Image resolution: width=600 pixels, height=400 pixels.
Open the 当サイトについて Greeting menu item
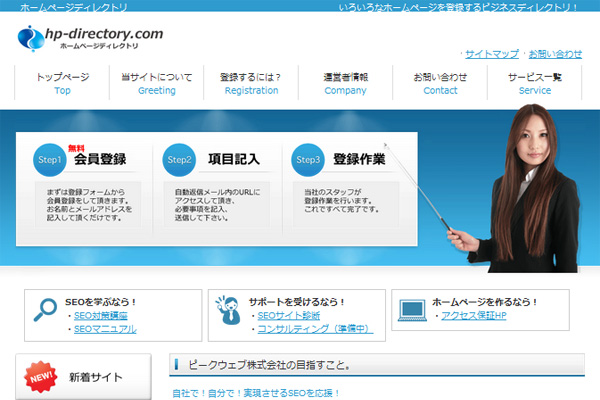coord(156,83)
